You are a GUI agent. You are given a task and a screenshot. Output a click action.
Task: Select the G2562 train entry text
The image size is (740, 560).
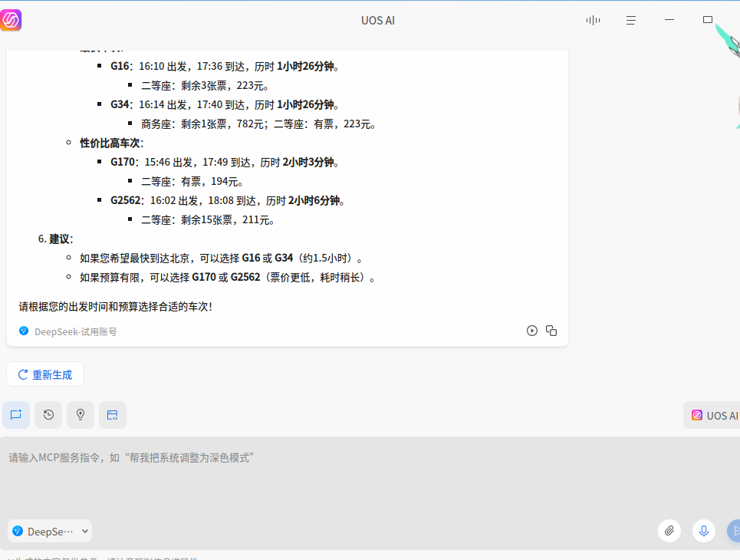coord(228,201)
